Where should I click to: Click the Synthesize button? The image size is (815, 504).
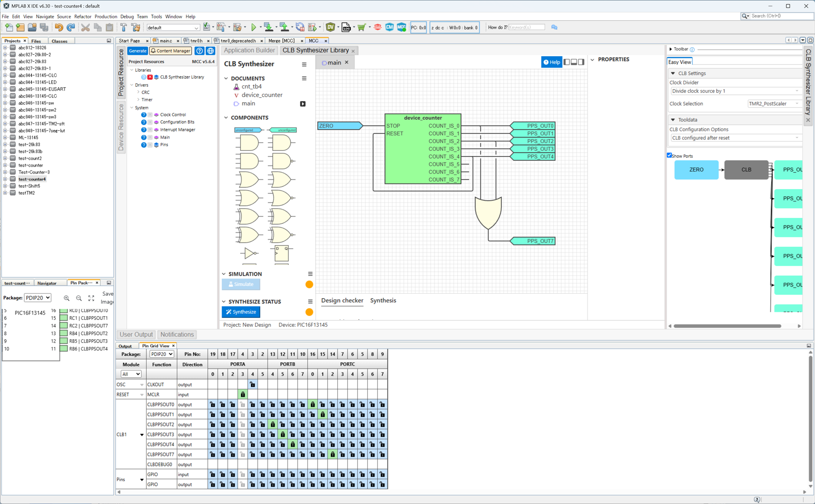(x=241, y=312)
